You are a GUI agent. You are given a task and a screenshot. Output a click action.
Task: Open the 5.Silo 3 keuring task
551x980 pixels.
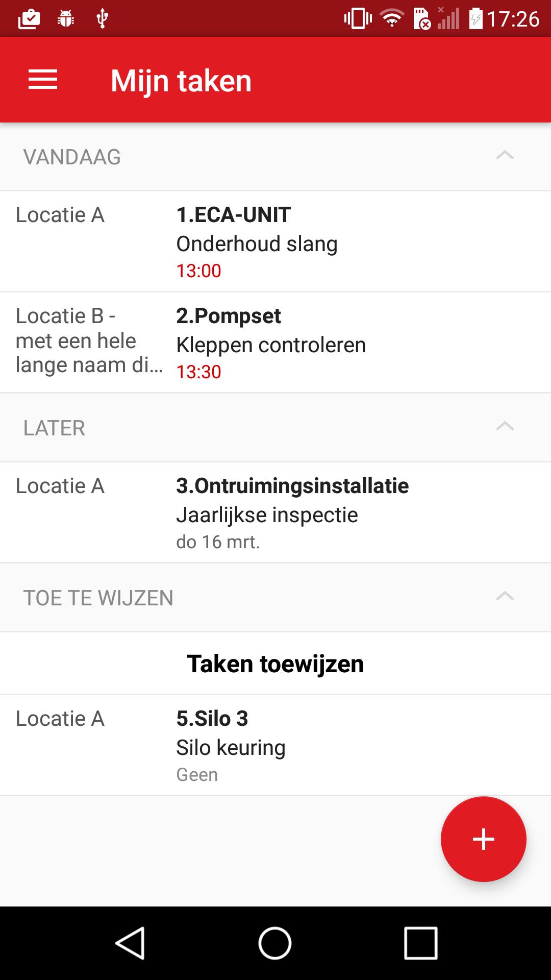pyautogui.click(x=275, y=745)
